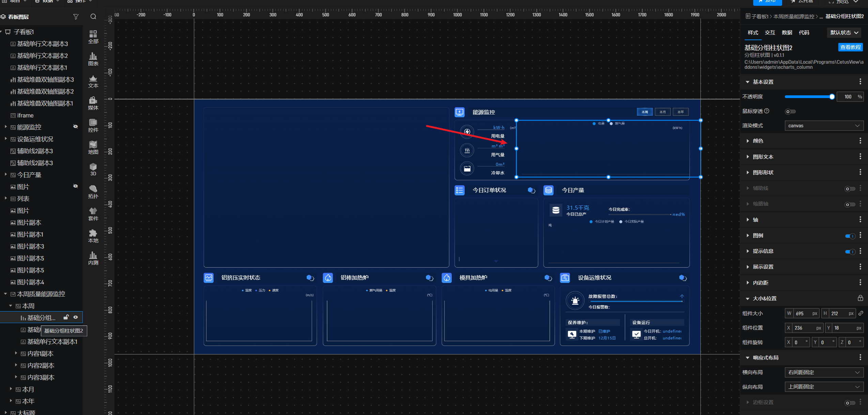Select the 地图 map component category

coord(93,147)
